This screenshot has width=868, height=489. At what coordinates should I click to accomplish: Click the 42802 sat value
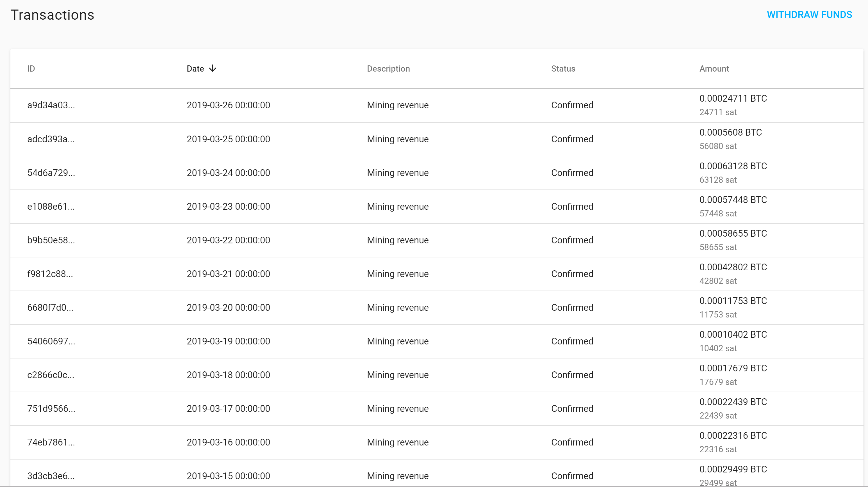click(718, 281)
